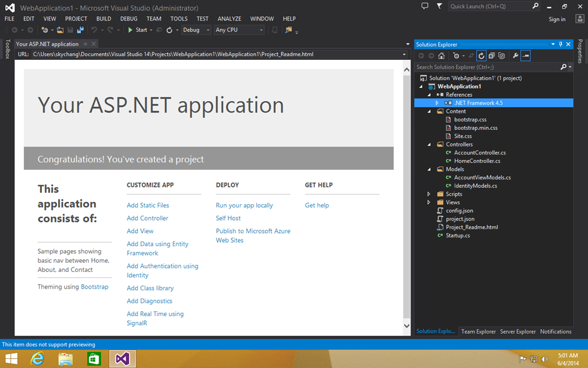Open Properties via the wrench icon
The image size is (588, 368).
tap(516, 56)
